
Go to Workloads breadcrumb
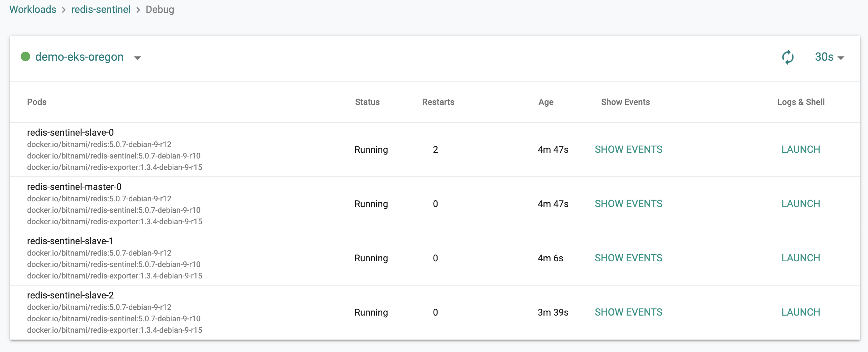(33, 9)
